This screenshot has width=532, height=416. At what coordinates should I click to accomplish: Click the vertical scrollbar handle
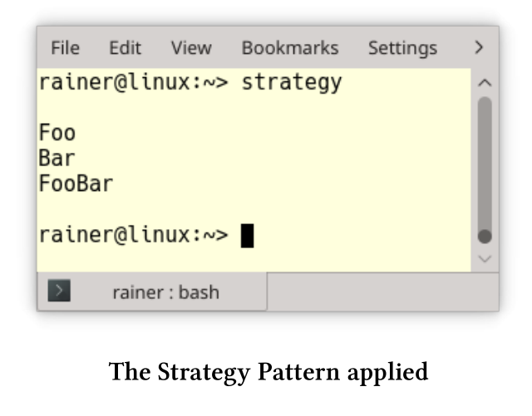point(485,164)
